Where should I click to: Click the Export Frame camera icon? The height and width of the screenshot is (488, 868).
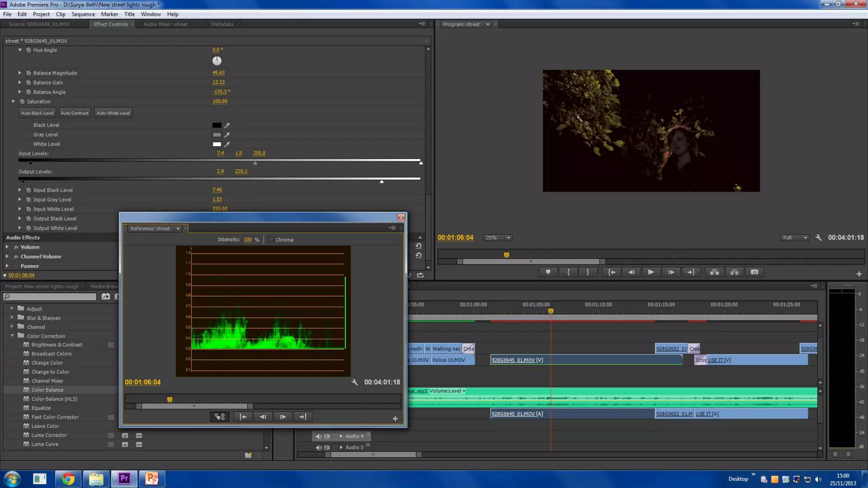tap(754, 272)
